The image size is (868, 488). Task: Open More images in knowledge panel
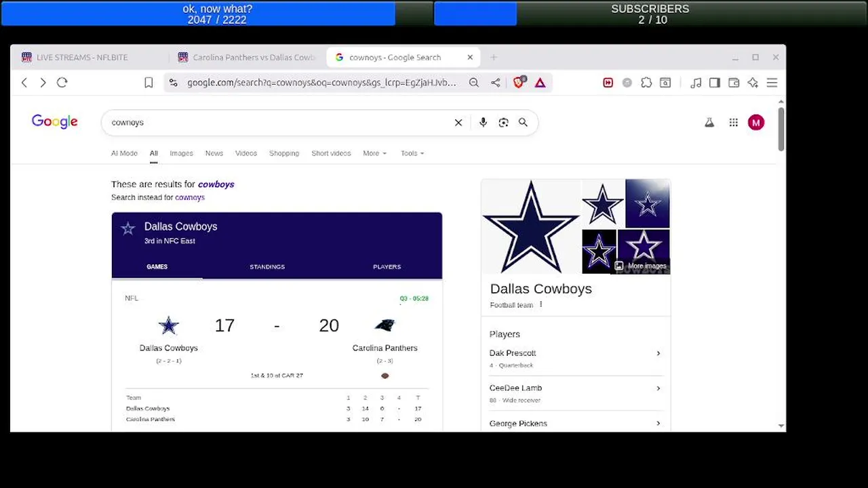coord(641,266)
